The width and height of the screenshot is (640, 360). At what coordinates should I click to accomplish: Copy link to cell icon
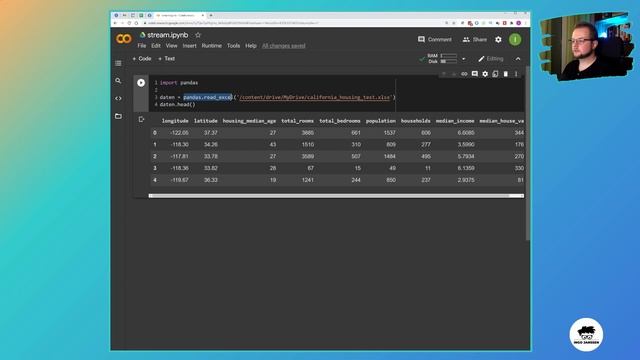coord(464,74)
